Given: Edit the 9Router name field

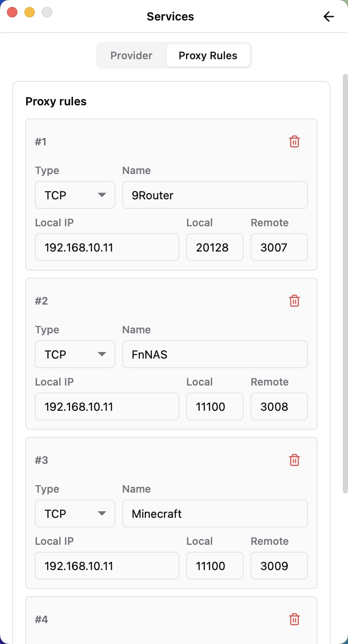Looking at the screenshot, I should point(215,195).
